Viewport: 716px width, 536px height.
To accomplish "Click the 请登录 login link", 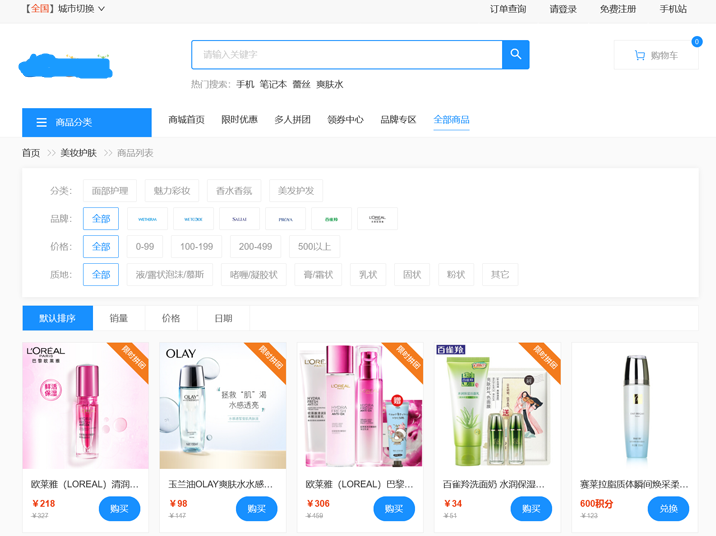I will coord(563,9).
